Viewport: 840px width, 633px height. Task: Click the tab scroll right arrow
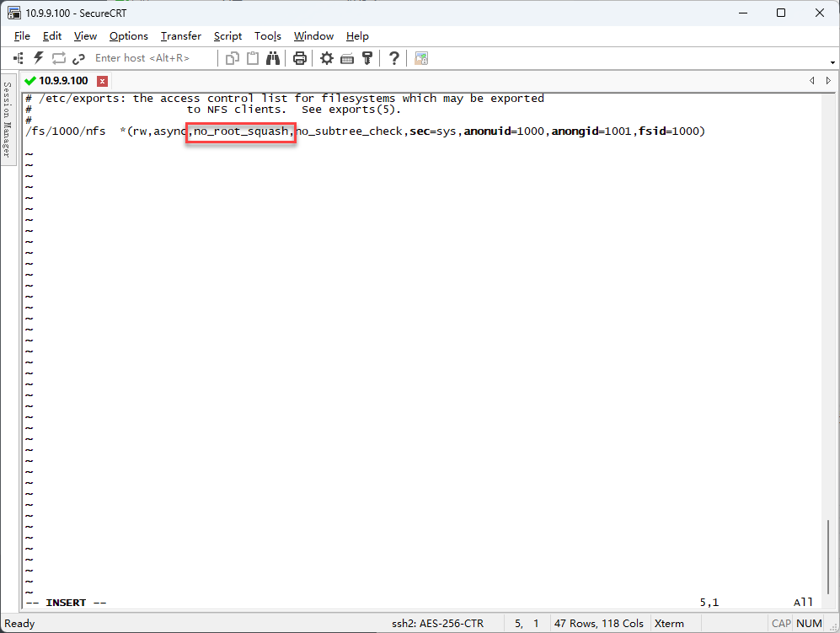click(828, 80)
